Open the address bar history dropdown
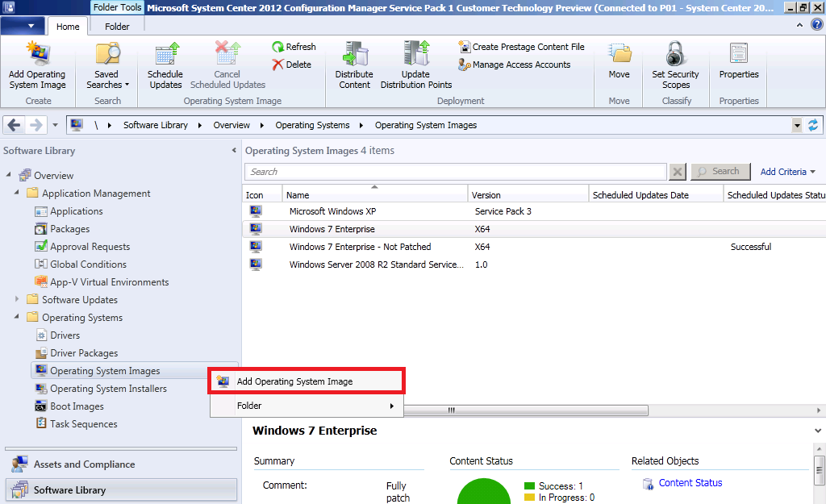 point(797,125)
